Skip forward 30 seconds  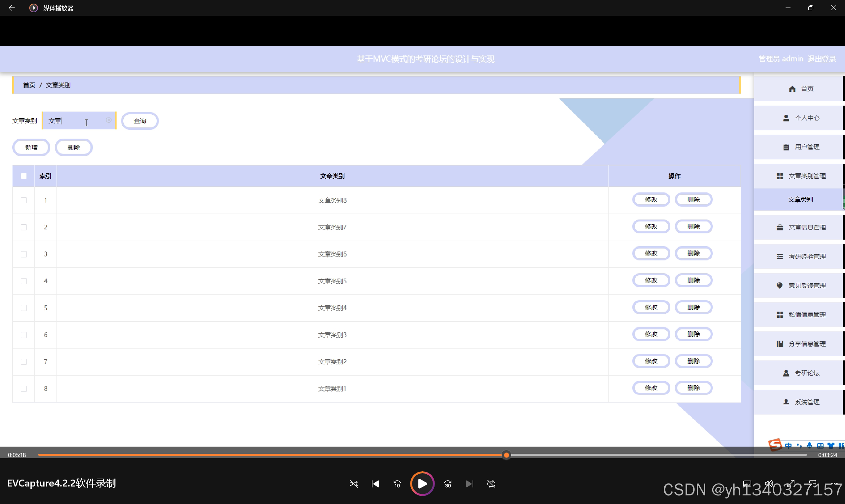(448, 484)
